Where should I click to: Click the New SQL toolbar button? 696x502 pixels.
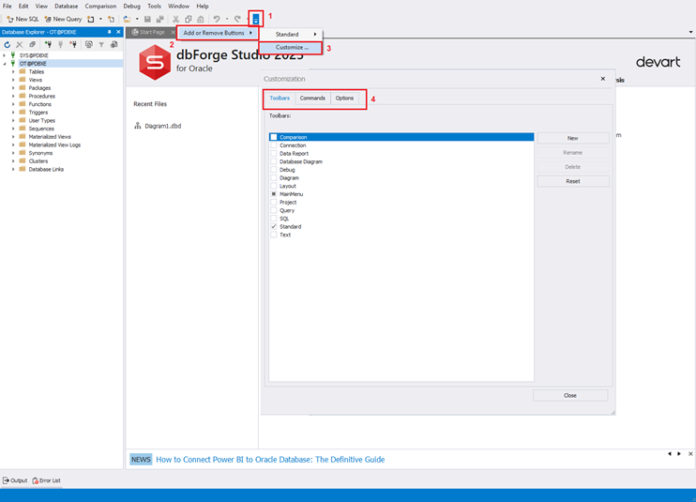click(23, 19)
